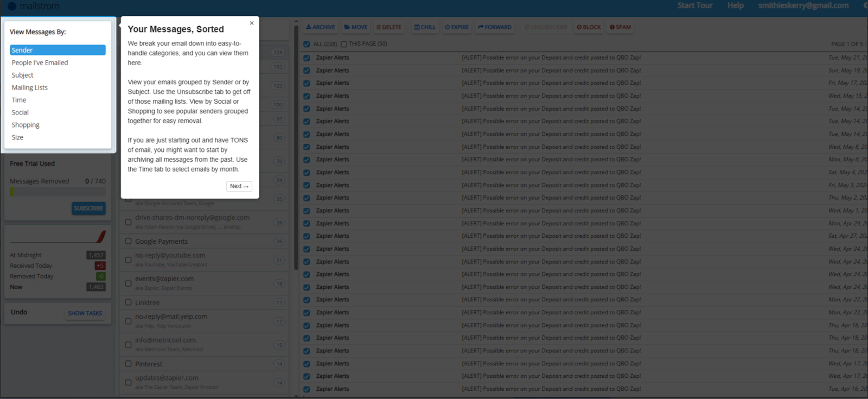Click count badge 26 for Google Payments

pyautogui.click(x=279, y=242)
